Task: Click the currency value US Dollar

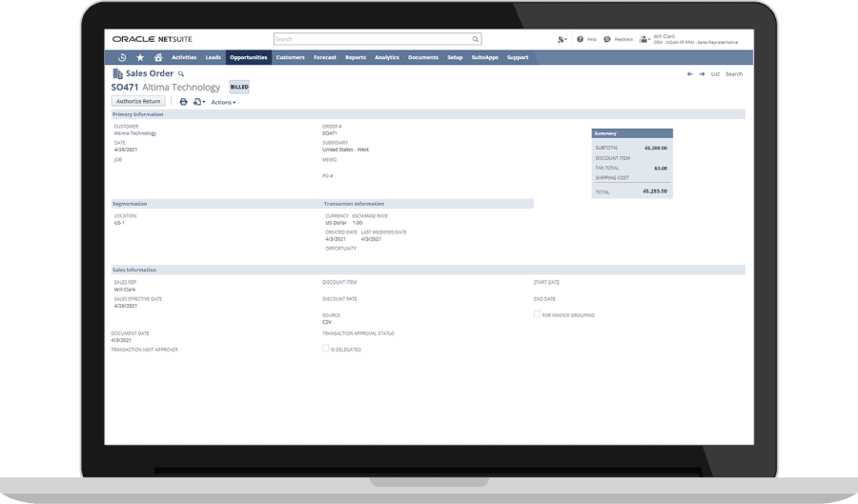Action: [336, 223]
